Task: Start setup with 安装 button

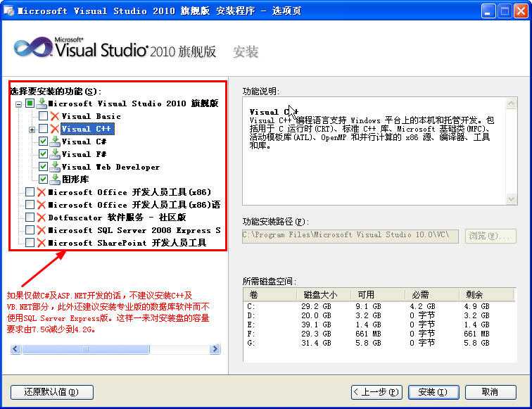Action: tap(433, 392)
